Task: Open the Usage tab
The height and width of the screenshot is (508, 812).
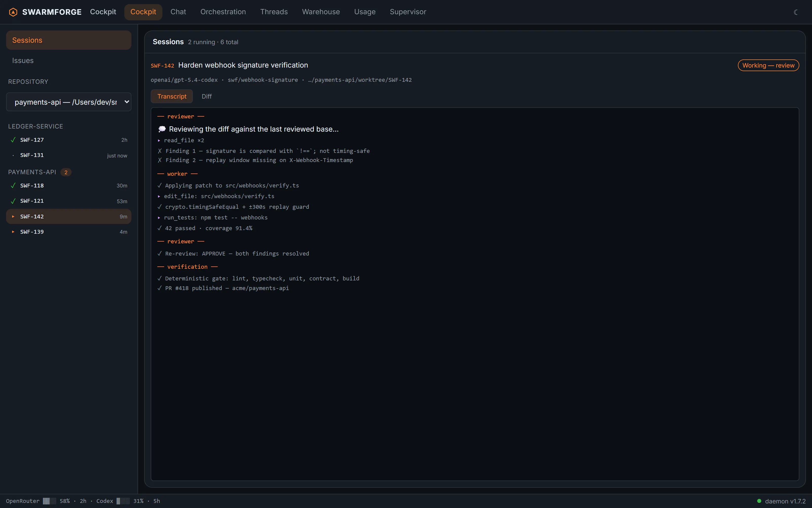Action: point(365,12)
